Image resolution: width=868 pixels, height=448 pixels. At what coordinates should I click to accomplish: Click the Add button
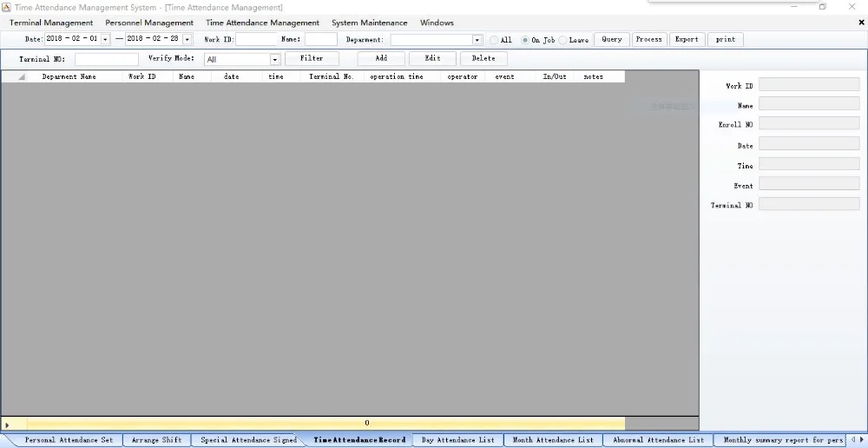tap(381, 58)
